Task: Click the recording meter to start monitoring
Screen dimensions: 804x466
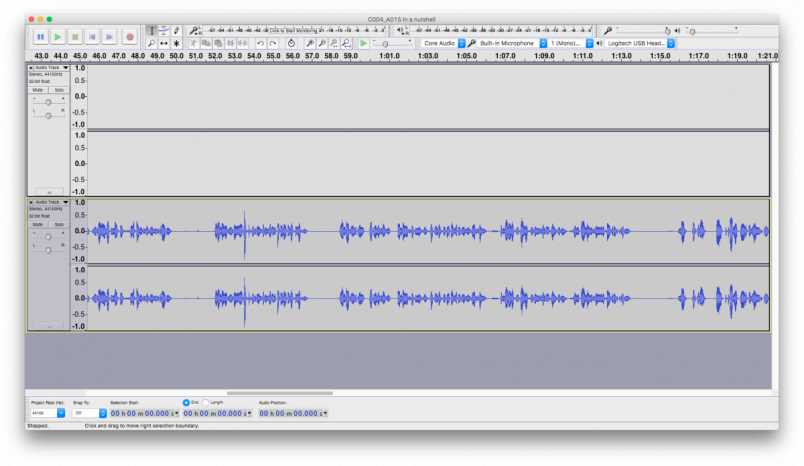Action: (x=293, y=31)
